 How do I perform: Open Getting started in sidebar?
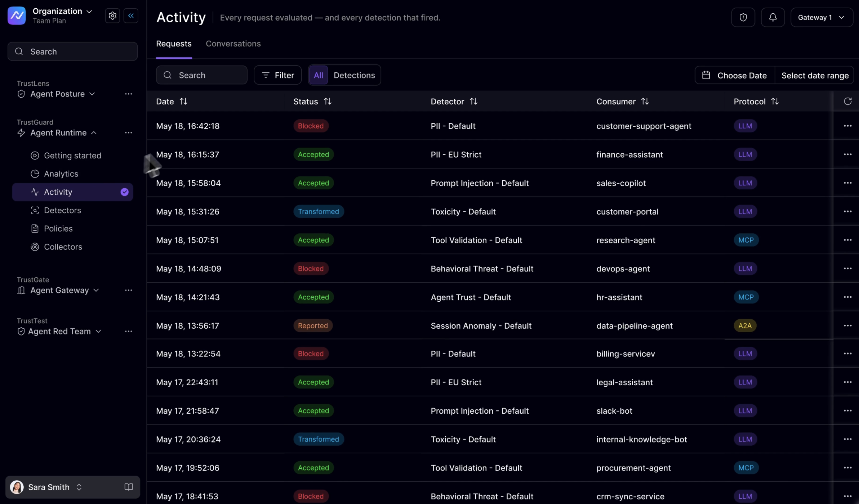pyautogui.click(x=72, y=156)
